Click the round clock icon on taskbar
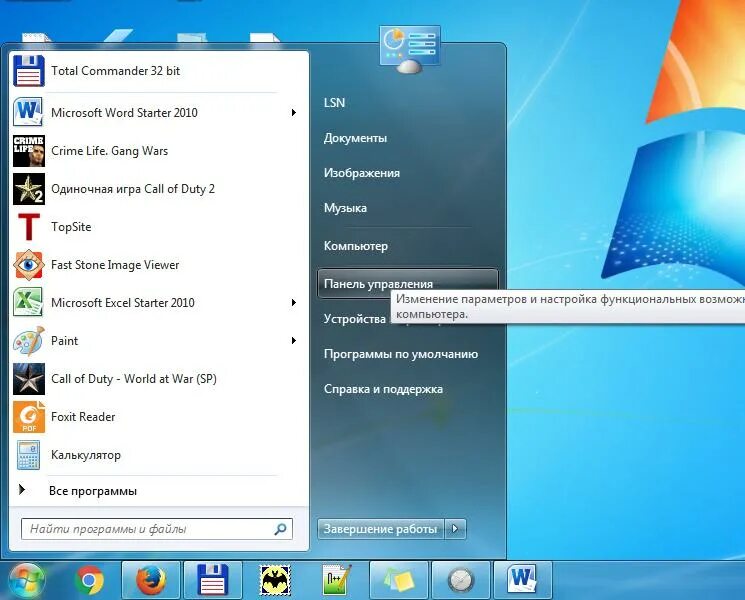This screenshot has height=600, width=745. coord(461,581)
